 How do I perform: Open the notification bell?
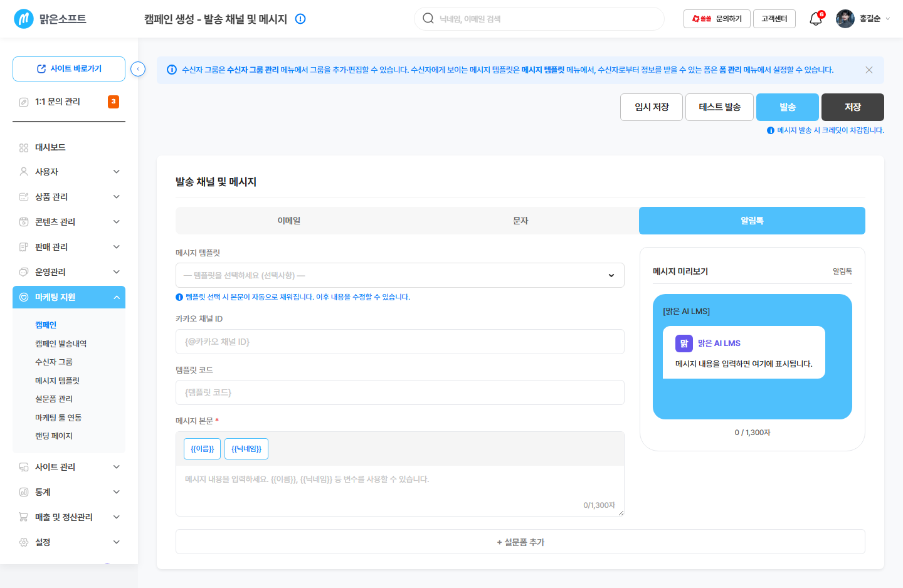816,19
